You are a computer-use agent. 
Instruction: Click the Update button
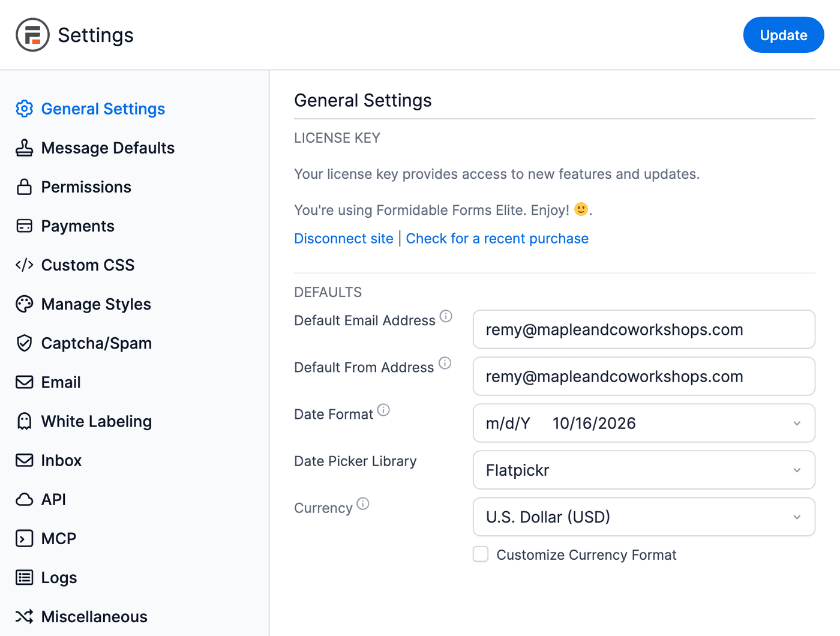click(x=784, y=35)
